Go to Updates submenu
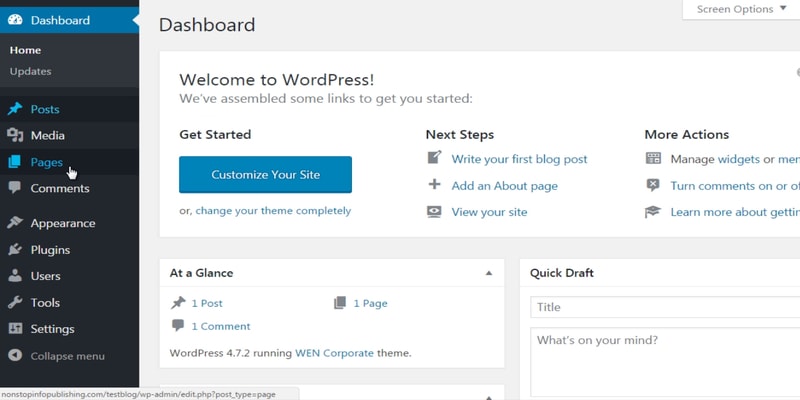The image size is (800, 400). (30, 71)
